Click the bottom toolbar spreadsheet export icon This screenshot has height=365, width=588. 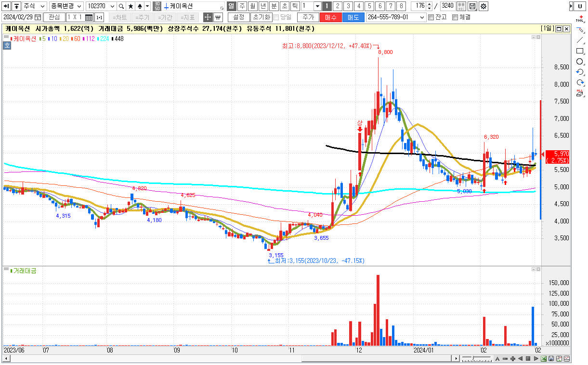544,359
